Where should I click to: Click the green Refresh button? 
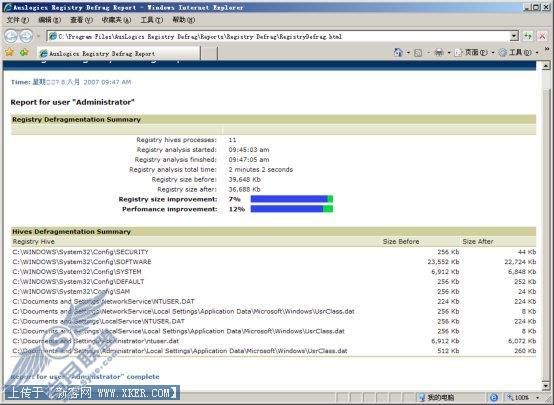click(528, 36)
